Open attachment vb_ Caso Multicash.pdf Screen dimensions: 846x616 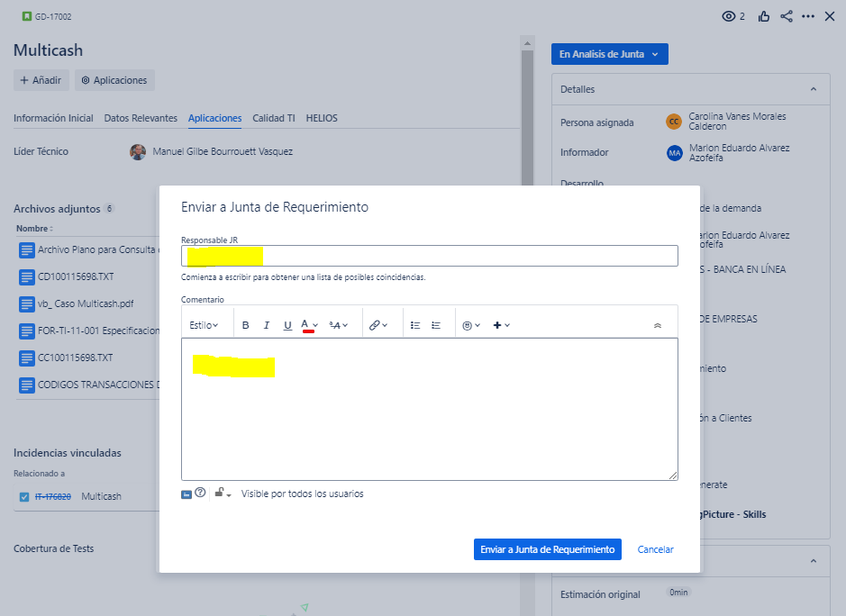(86, 303)
